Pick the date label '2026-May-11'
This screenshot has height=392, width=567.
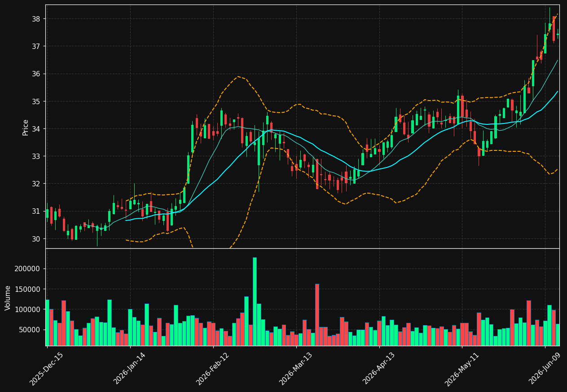[462, 369]
